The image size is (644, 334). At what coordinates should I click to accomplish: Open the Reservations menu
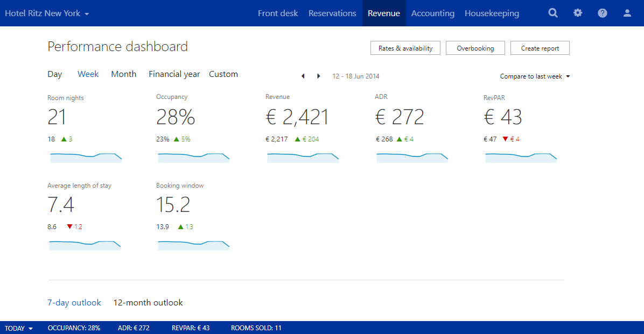point(332,13)
